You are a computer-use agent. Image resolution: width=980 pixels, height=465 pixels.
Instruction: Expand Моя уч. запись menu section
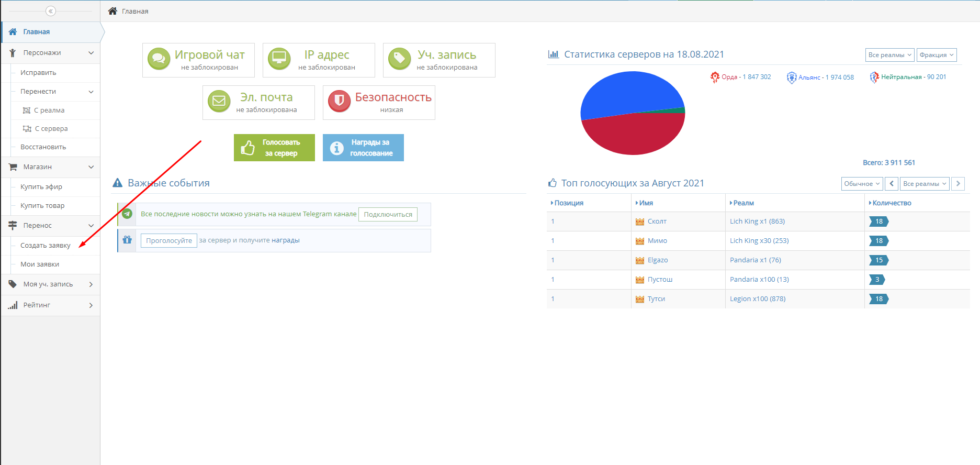point(91,284)
